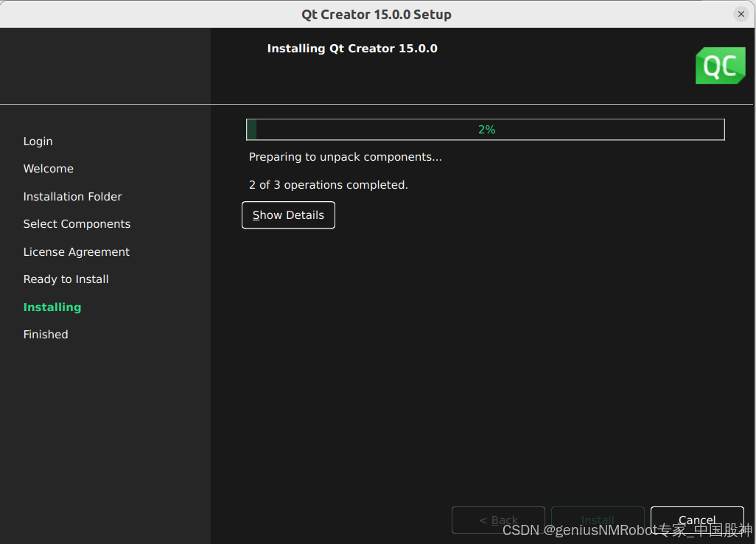The height and width of the screenshot is (544, 756).
Task: Click the Install button
Action: [598, 520]
